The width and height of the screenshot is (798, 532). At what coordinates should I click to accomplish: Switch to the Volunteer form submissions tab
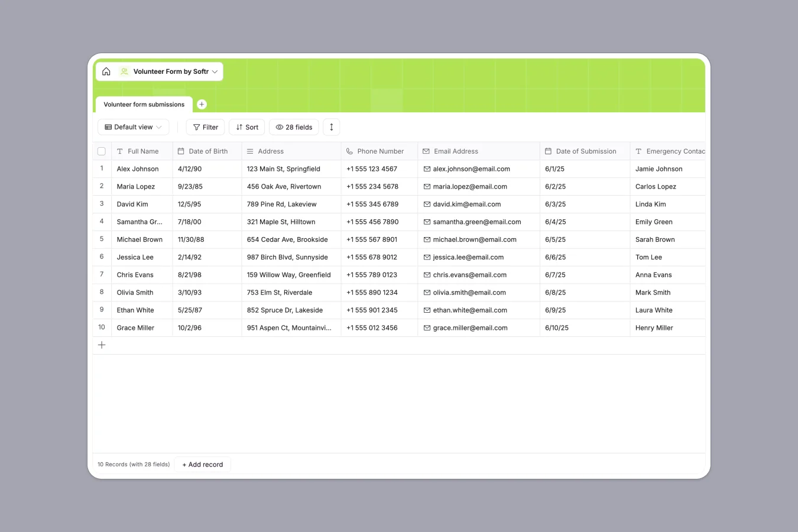click(x=144, y=104)
